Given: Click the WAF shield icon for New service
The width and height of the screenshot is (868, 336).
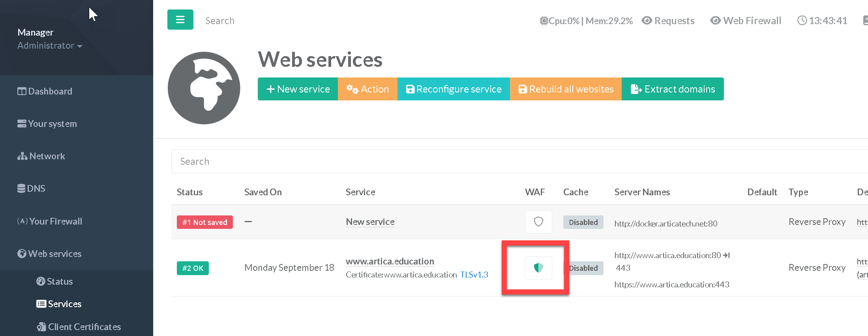Looking at the screenshot, I should [538, 222].
